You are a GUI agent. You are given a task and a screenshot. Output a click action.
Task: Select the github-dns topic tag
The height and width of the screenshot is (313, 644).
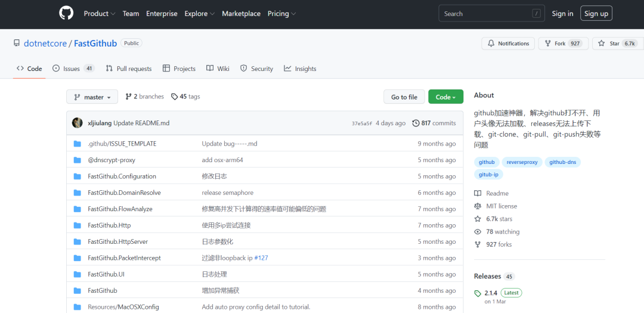click(x=563, y=162)
